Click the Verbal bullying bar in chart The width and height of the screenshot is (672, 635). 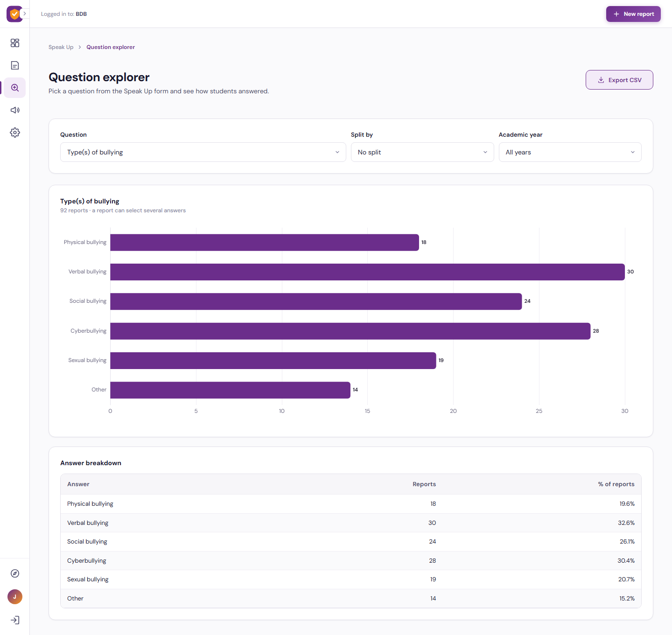click(367, 272)
